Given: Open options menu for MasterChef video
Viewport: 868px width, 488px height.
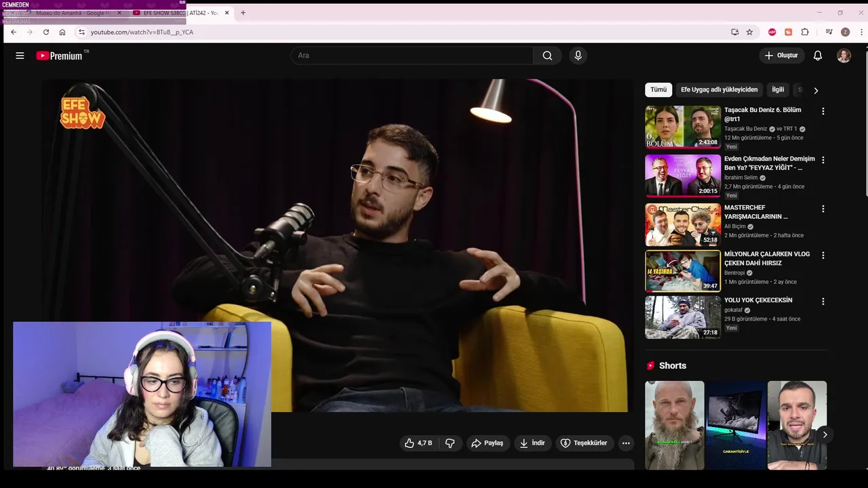Looking at the screenshot, I should pyautogui.click(x=823, y=209).
